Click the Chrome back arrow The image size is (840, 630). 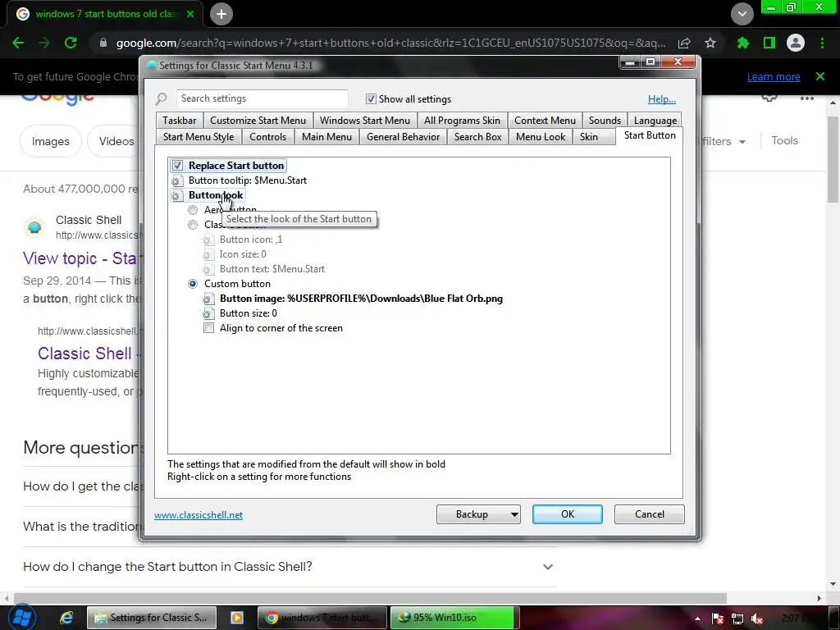point(18,43)
